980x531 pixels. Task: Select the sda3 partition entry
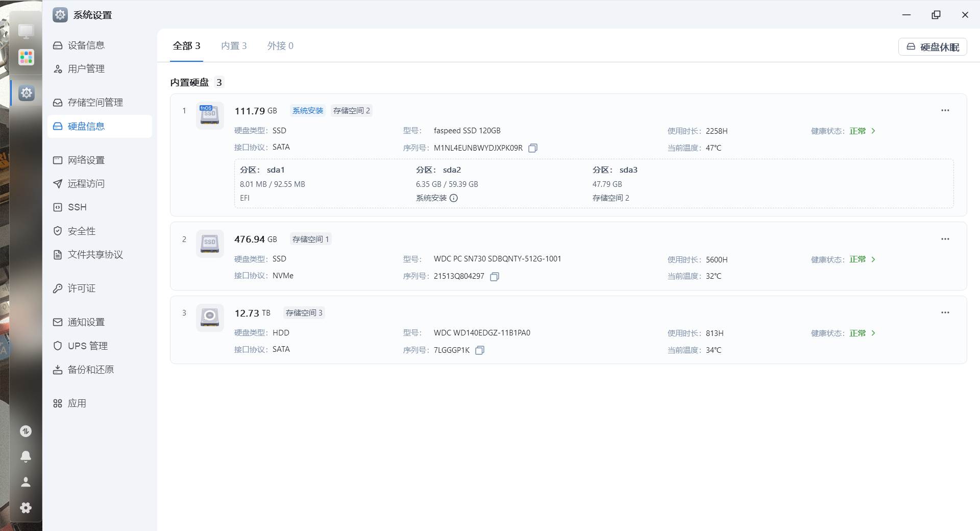click(x=615, y=184)
